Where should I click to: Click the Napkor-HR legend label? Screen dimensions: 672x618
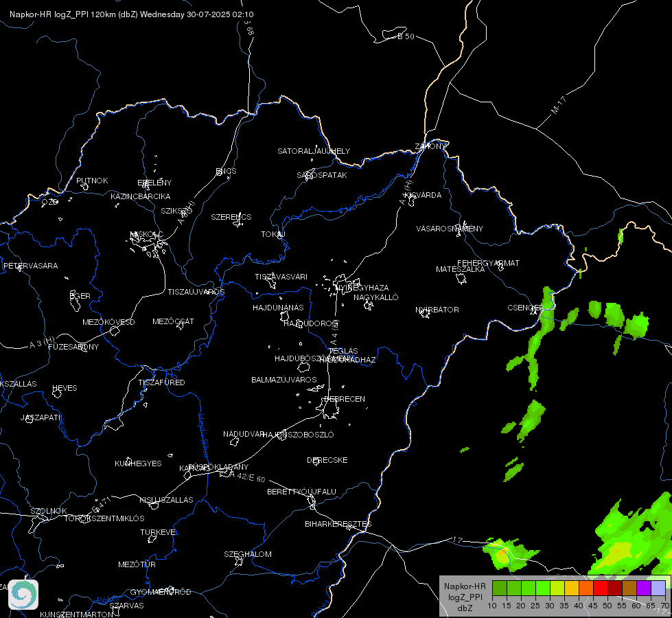[465, 586]
